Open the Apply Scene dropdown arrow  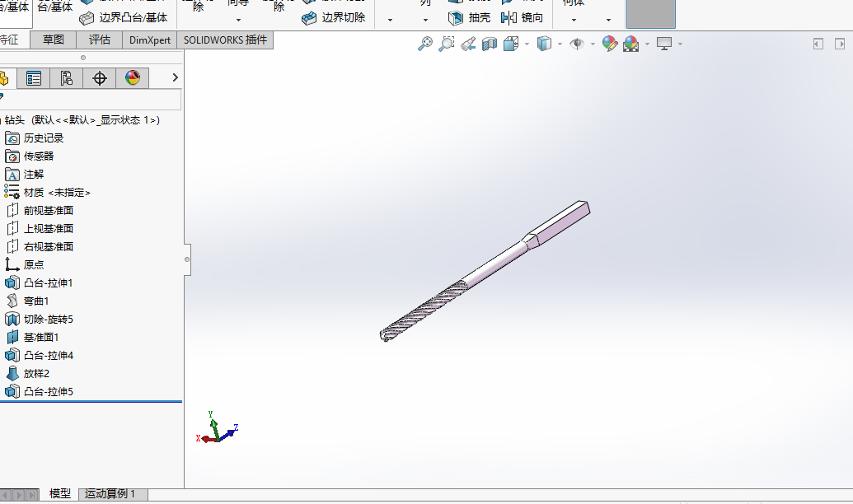point(647,44)
